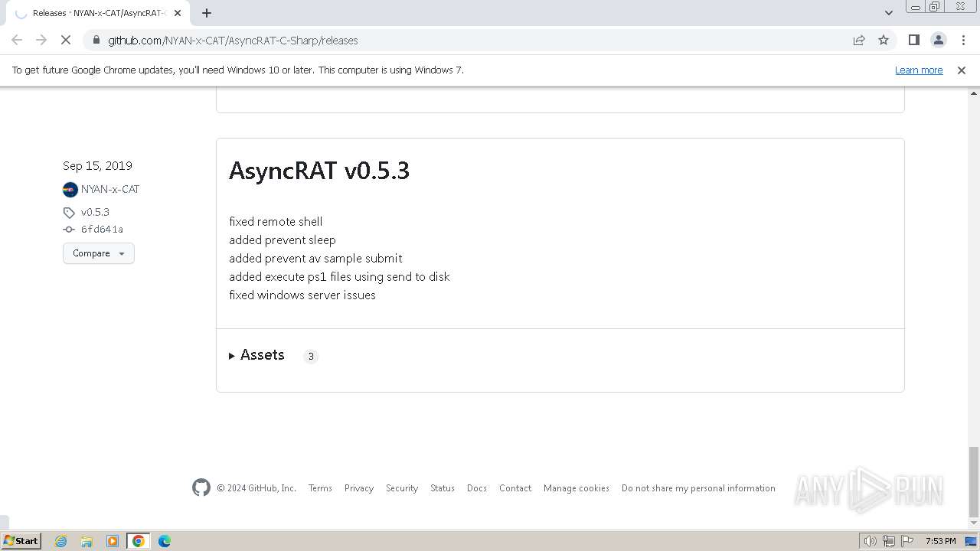The width and height of the screenshot is (980, 551).
Task: Dismiss the Chrome update notification
Action: click(x=962, y=70)
